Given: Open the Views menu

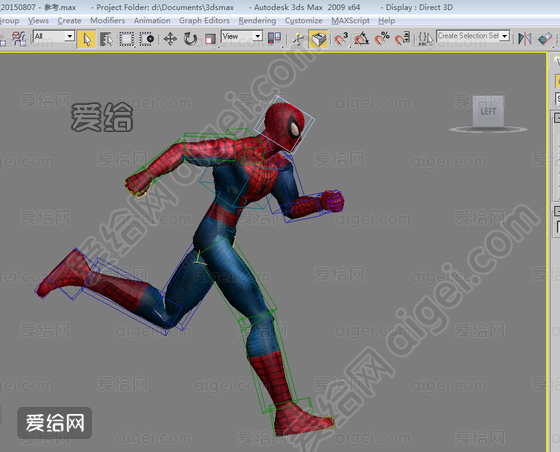Looking at the screenshot, I should click(x=38, y=21).
